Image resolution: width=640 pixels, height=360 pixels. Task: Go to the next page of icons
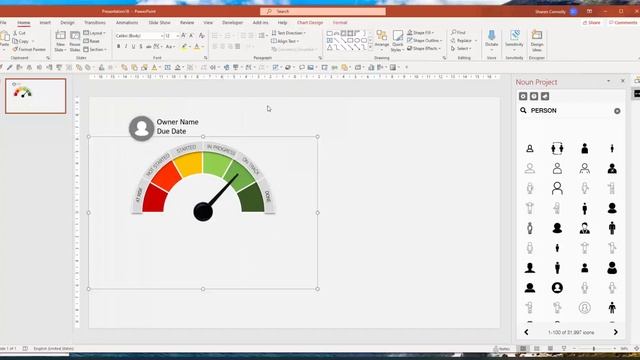click(x=616, y=332)
